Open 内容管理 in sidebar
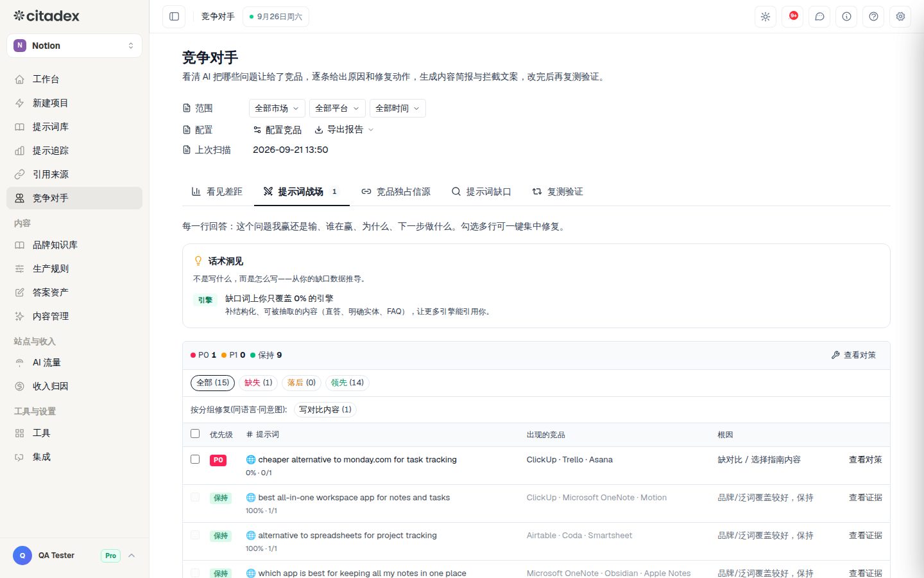 [x=74, y=316]
